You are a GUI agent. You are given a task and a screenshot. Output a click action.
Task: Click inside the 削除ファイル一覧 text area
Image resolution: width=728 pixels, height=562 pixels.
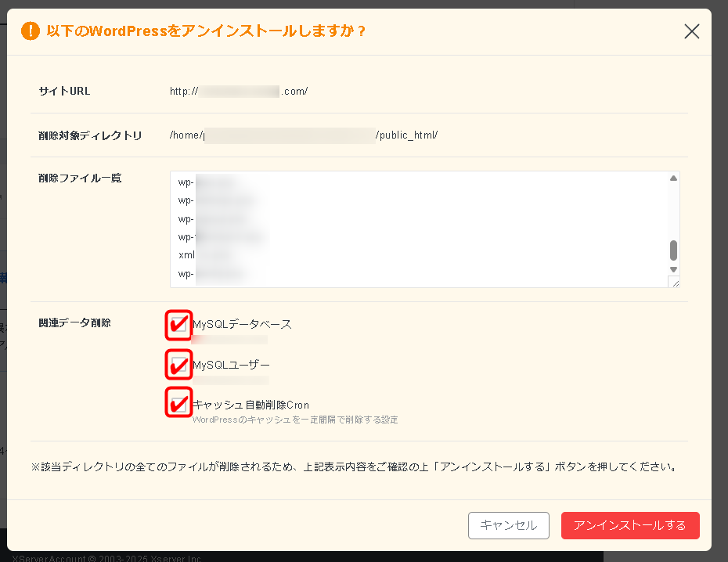pos(424,229)
